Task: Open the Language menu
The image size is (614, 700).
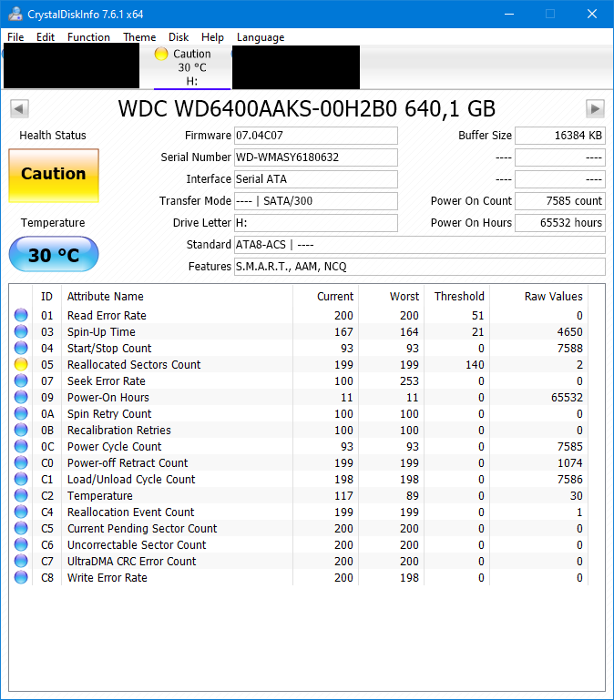Action: pos(261,37)
